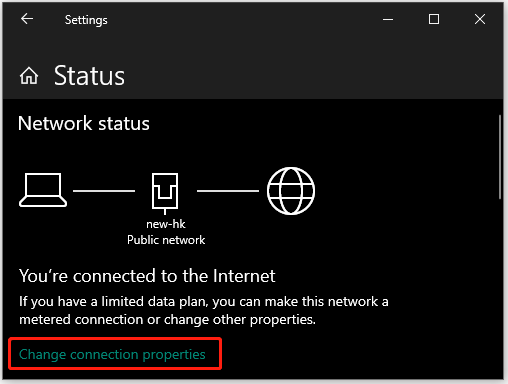Click the Status page heading
This screenshot has width=508, height=384.
coord(89,76)
